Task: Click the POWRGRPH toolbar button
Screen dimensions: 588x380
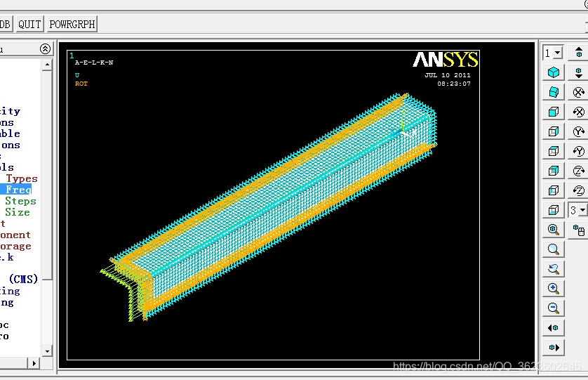Action: click(x=72, y=24)
